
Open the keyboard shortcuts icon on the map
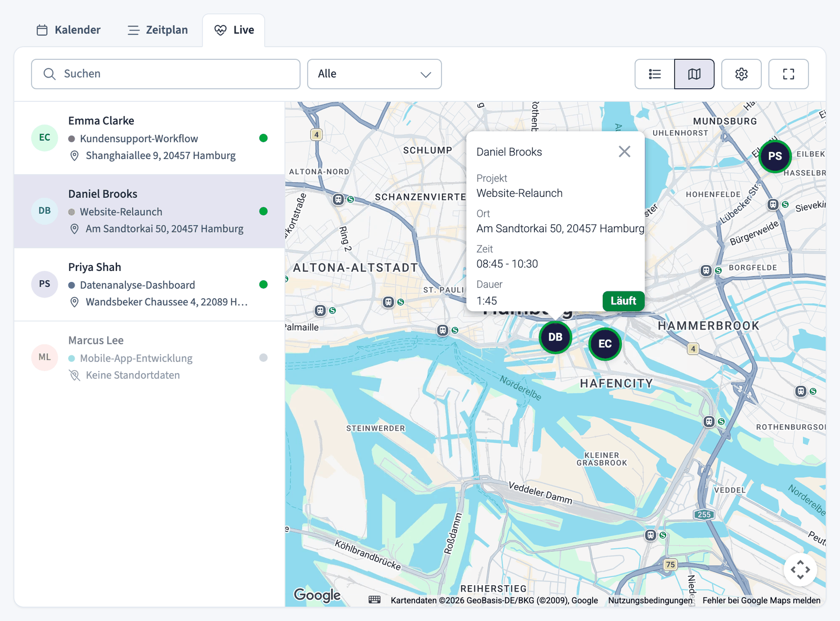[374, 600]
